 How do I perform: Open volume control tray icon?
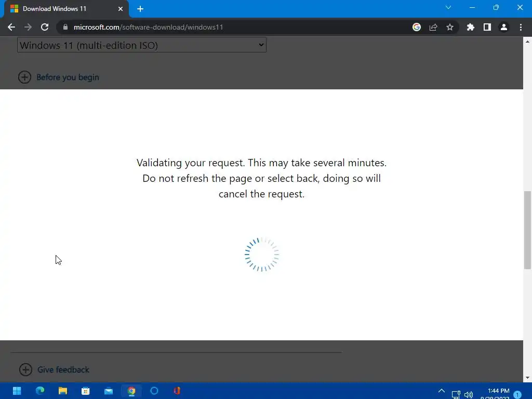(469, 394)
